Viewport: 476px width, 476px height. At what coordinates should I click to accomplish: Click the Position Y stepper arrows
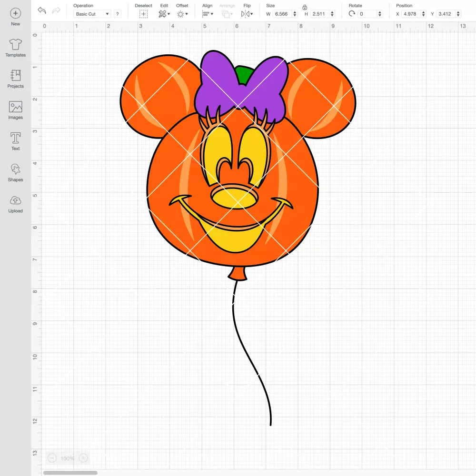point(458,14)
